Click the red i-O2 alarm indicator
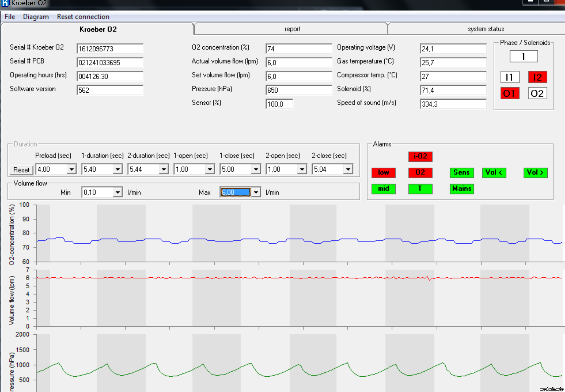 420,156
